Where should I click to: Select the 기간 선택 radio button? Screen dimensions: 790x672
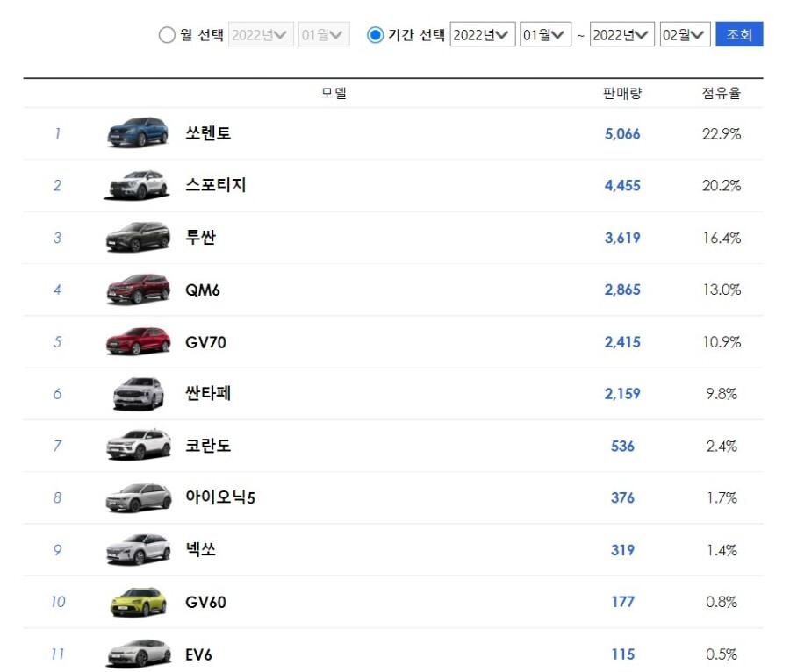point(376,35)
